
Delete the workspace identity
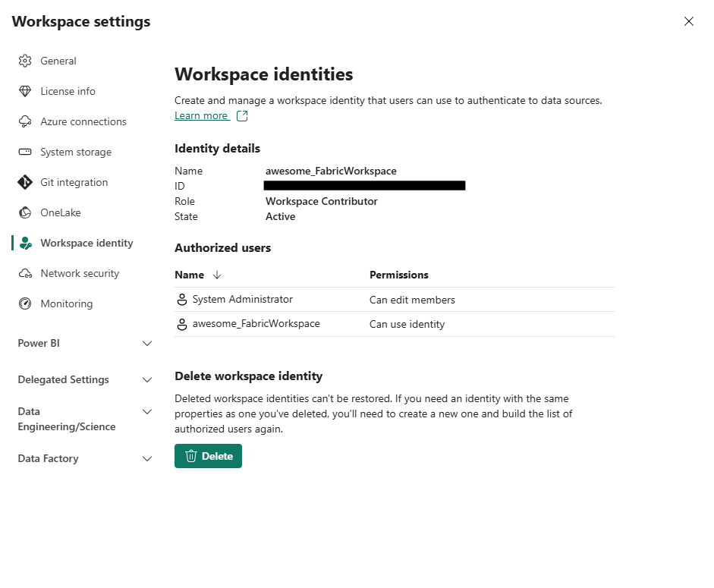click(x=208, y=456)
